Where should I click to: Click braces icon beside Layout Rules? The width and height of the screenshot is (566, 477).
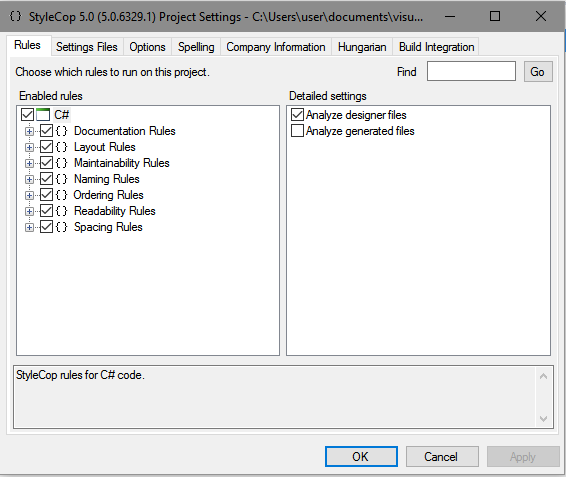point(62,147)
